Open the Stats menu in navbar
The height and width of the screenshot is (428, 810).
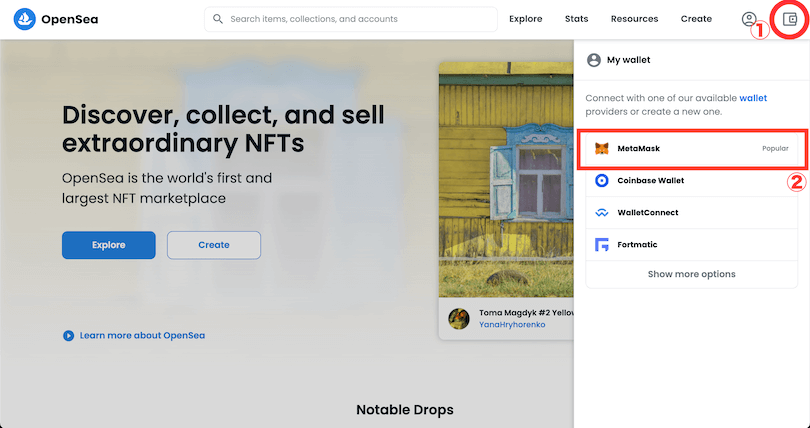click(x=576, y=19)
